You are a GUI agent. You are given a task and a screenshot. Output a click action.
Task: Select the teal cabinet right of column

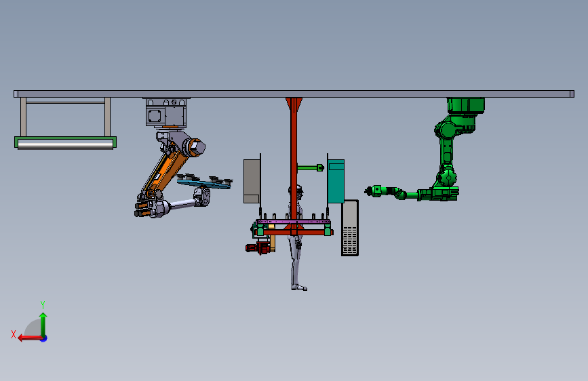336,182
